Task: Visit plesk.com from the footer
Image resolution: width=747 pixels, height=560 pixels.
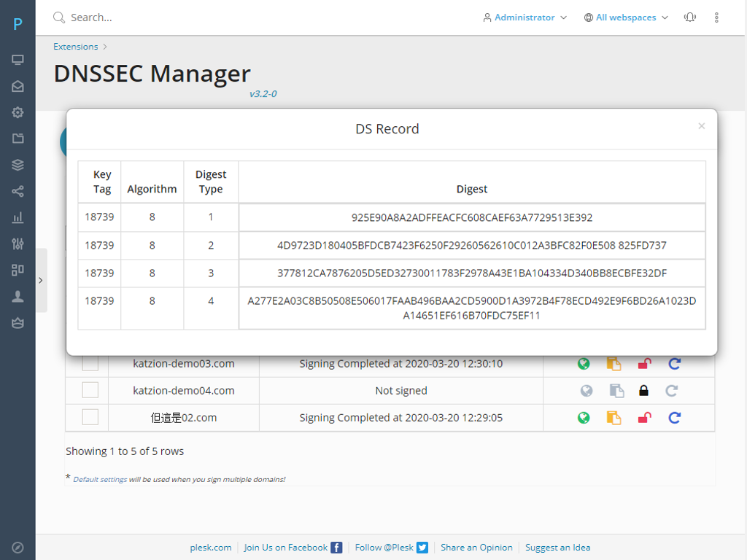Action: point(210,547)
